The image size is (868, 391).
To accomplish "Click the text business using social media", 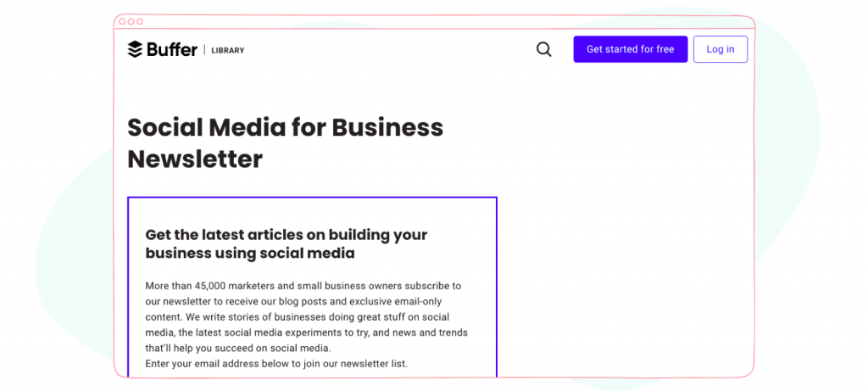I will [x=250, y=254].
